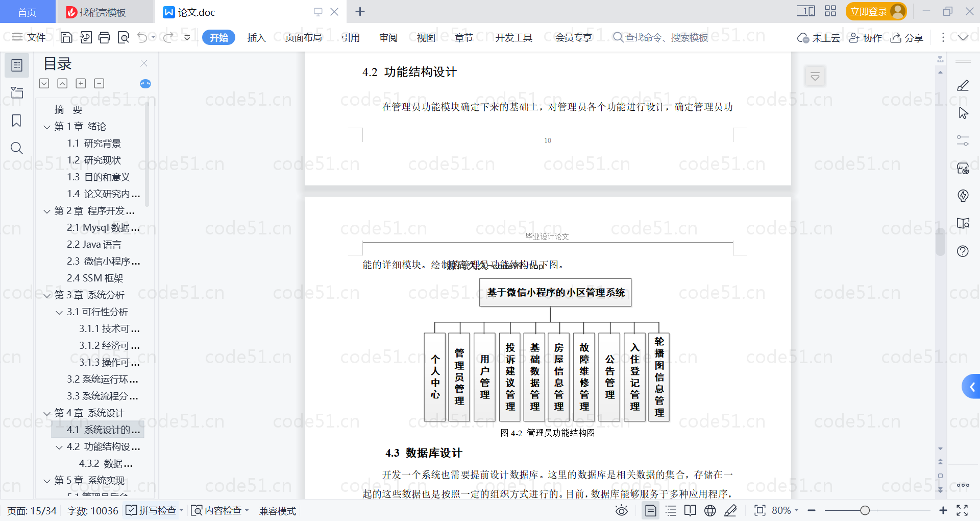The height and width of the screenshot is (521, 980).
Task: Open quick access toolbar dropdown arrow
Action: pos(187,37)
